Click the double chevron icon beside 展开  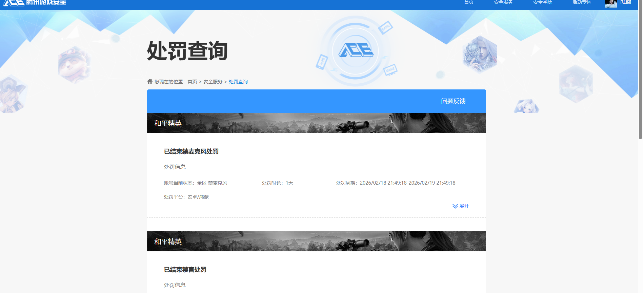[455, 206]
